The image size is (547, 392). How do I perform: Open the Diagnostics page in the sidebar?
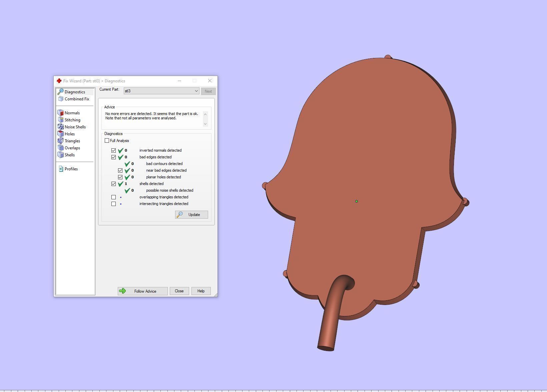(x=75, y=92)
